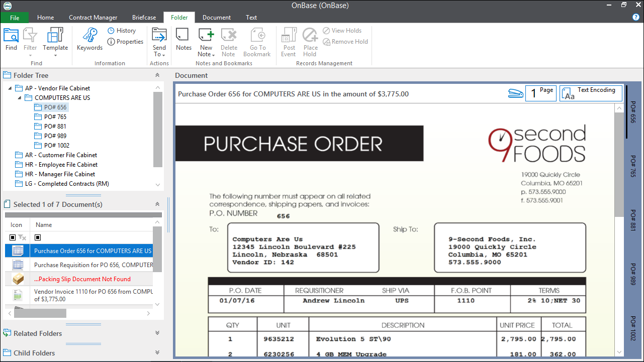Screen dimensions: 644x362
Task: Open the Filter dropdown arrow
Action: 30,55
